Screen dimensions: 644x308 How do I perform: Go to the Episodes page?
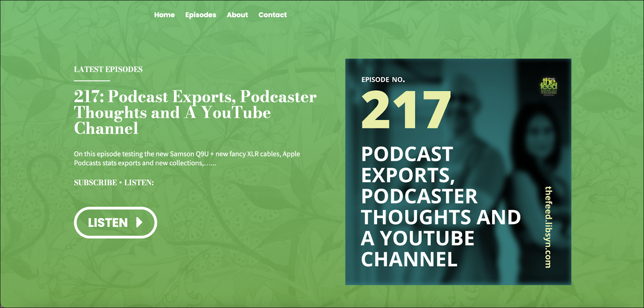[201, 15]
